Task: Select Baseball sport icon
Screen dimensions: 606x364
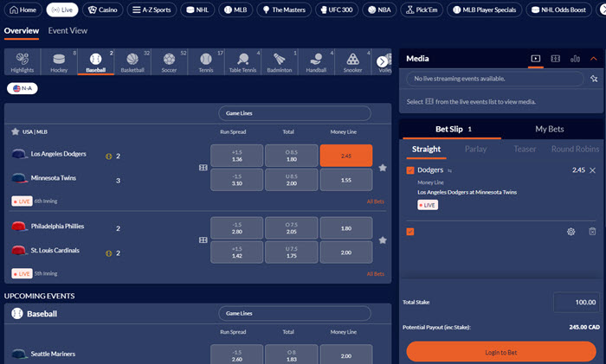Action: pos(96,61)
